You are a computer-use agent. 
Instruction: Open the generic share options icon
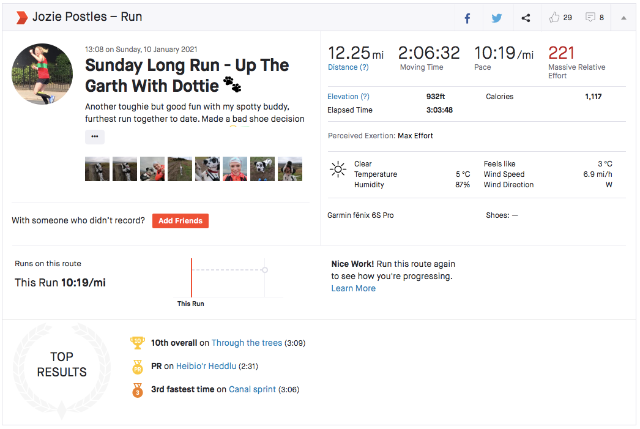[526, 18]
